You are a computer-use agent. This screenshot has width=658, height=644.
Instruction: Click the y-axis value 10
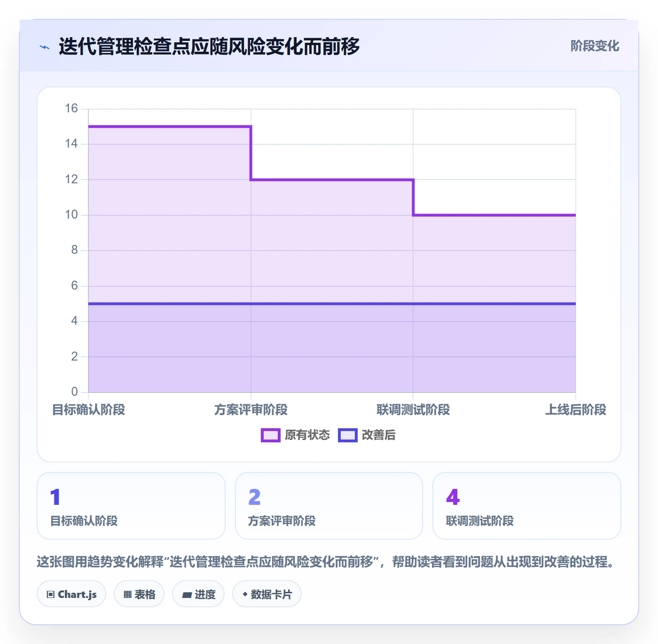(x=71, y=215)
